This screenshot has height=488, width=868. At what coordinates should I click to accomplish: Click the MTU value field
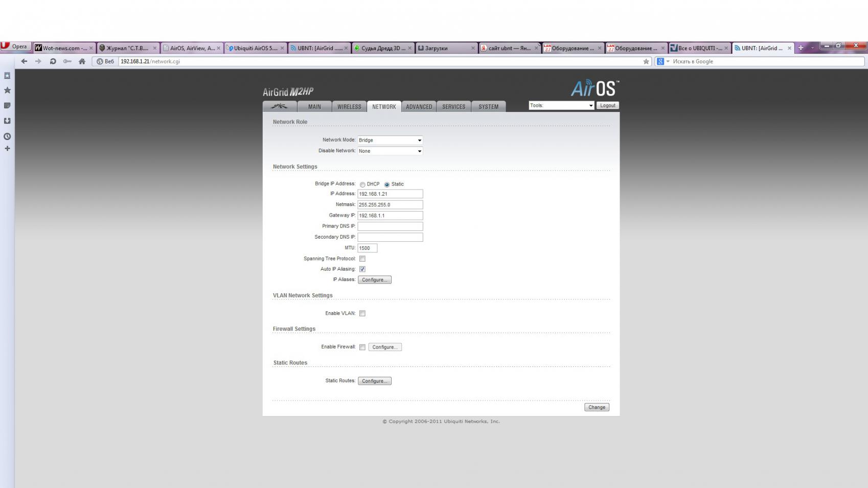(367, 248)
